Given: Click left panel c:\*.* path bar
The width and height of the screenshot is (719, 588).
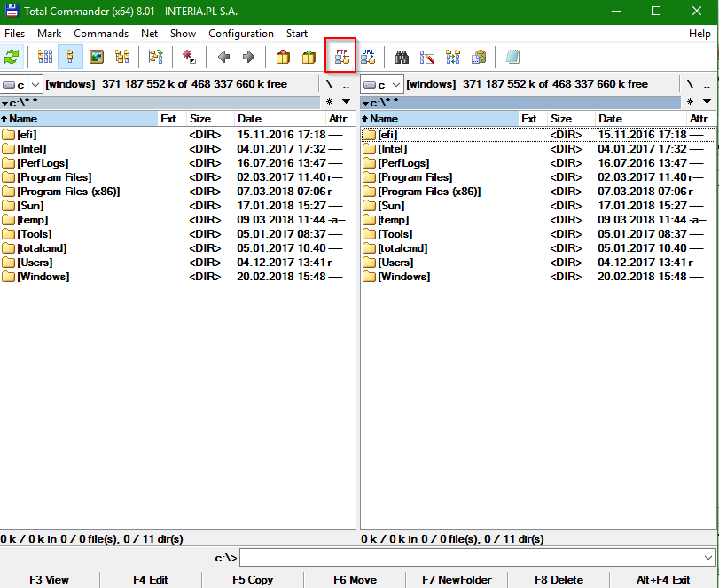Looking at the screenshot, I should click(x=160, y=102).
